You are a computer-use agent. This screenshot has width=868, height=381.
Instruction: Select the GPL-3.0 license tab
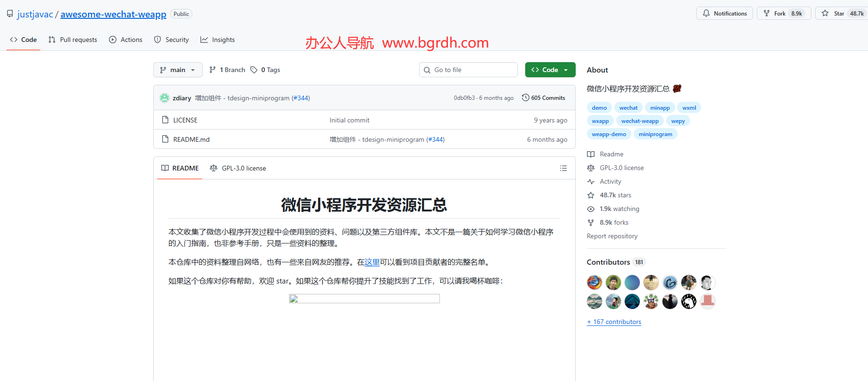point(238,168)
